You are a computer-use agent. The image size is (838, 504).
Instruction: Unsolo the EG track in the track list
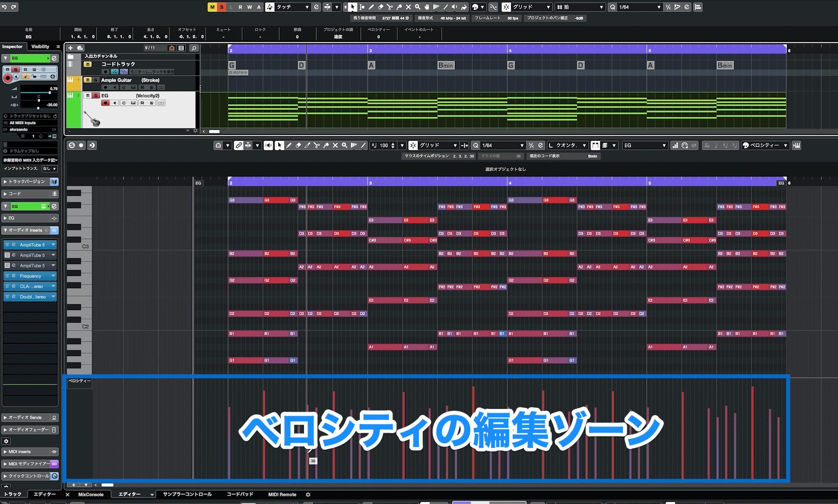95,96
